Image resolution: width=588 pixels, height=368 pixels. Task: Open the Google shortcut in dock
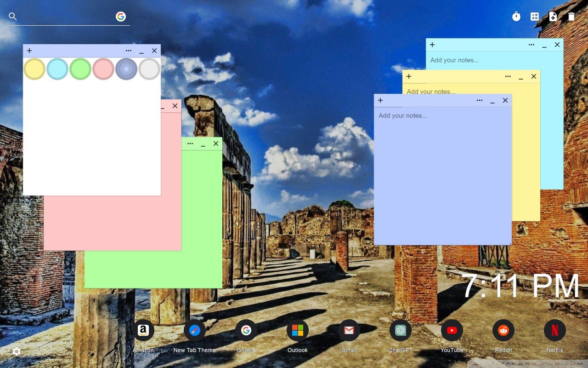(246, 330)
